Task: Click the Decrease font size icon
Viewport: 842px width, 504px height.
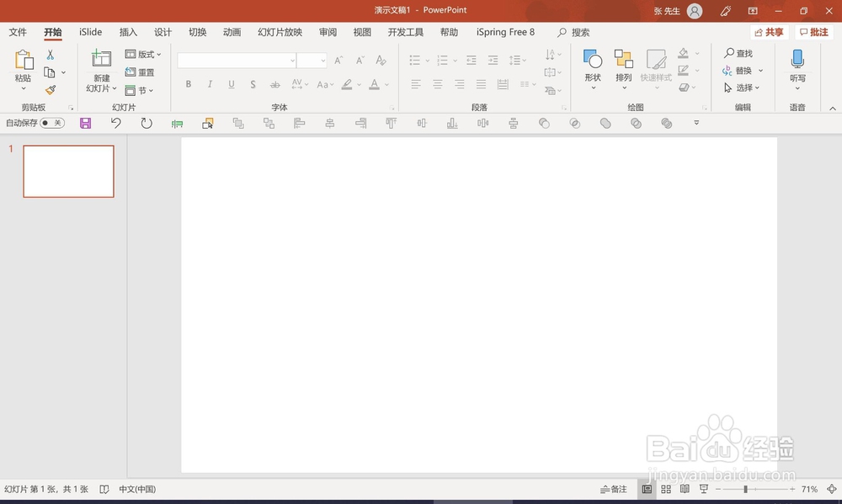Action: pos(360,60)
